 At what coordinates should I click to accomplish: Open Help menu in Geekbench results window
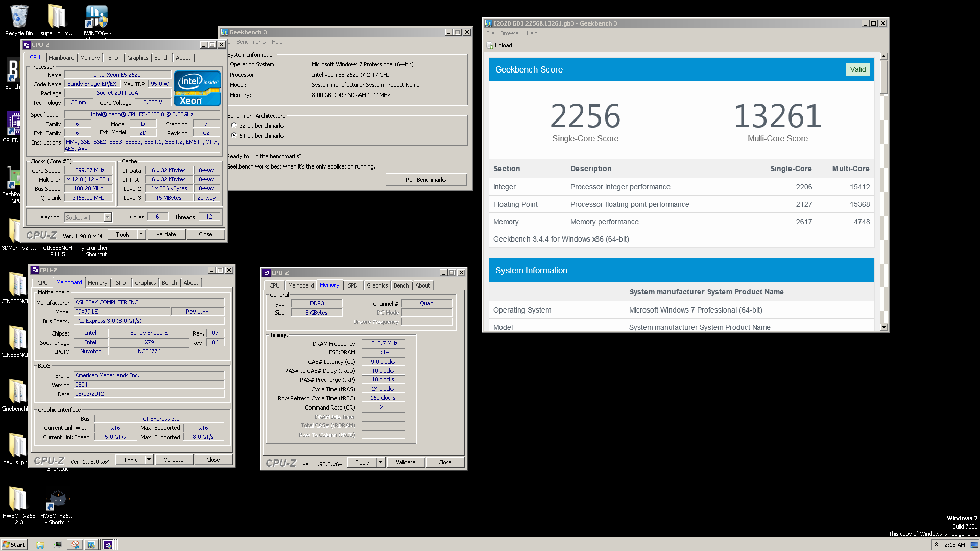(x=532, y=34)
